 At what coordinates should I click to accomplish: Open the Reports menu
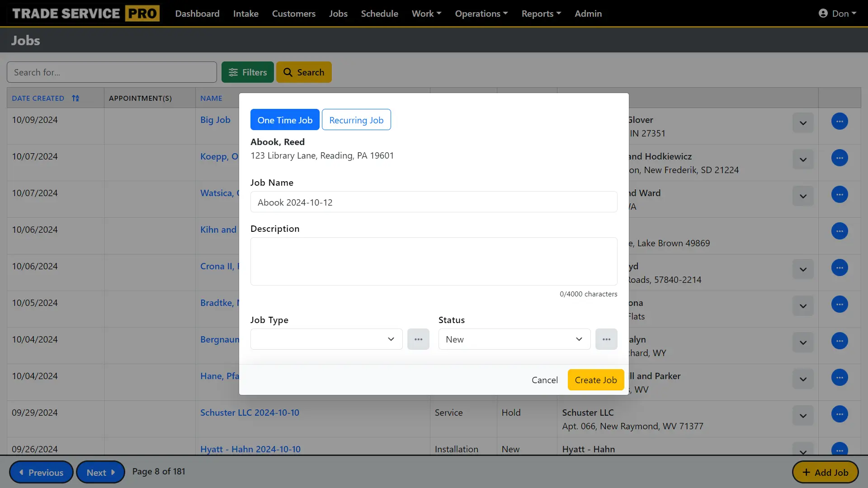[x=541, y=14]
